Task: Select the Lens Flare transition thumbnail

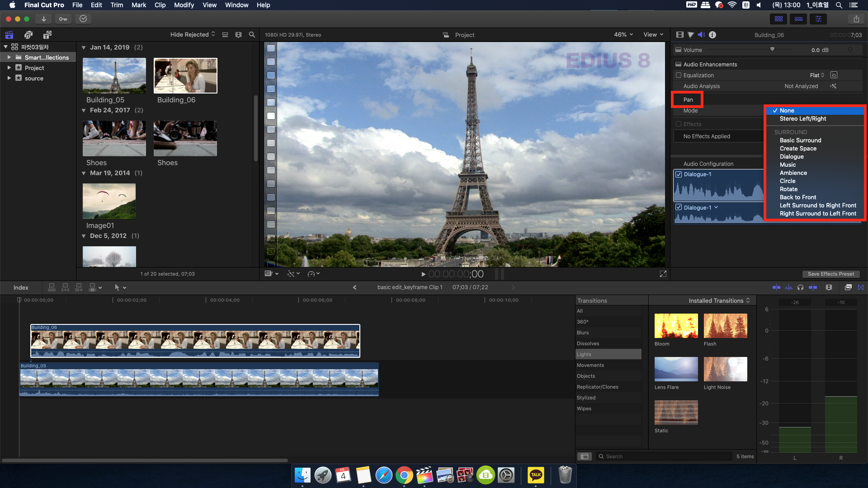Action: click(676, 369)
